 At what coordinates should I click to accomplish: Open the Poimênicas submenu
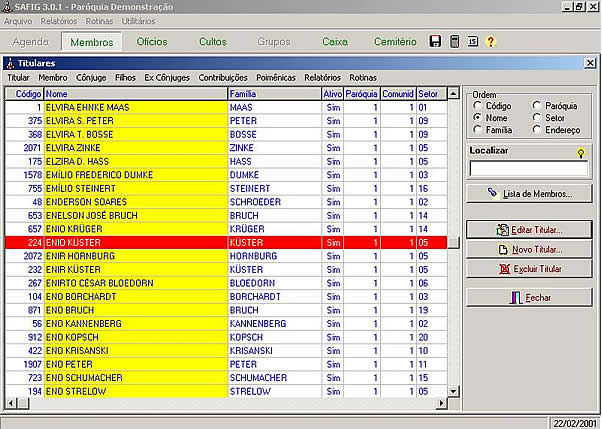tap(276, 78)
